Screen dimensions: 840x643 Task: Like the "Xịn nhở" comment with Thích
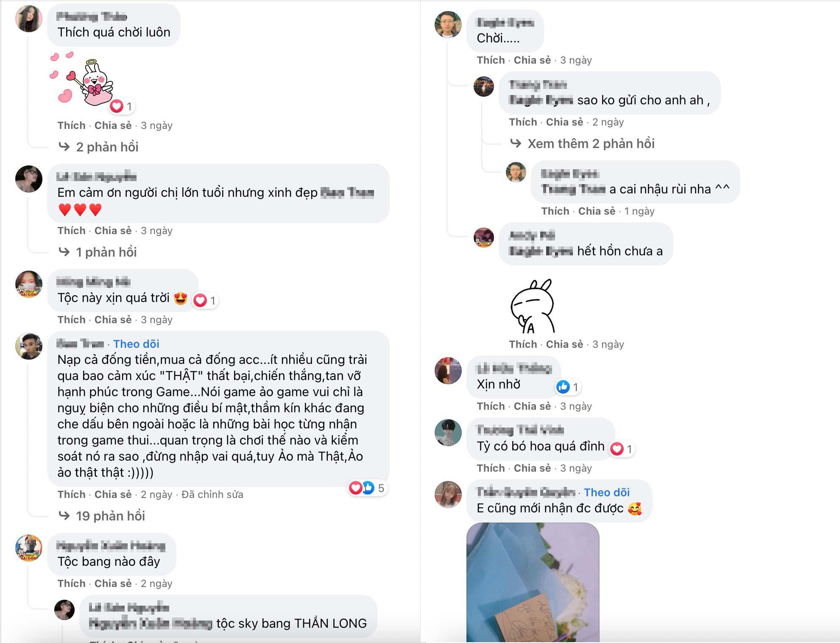point(491,406)
